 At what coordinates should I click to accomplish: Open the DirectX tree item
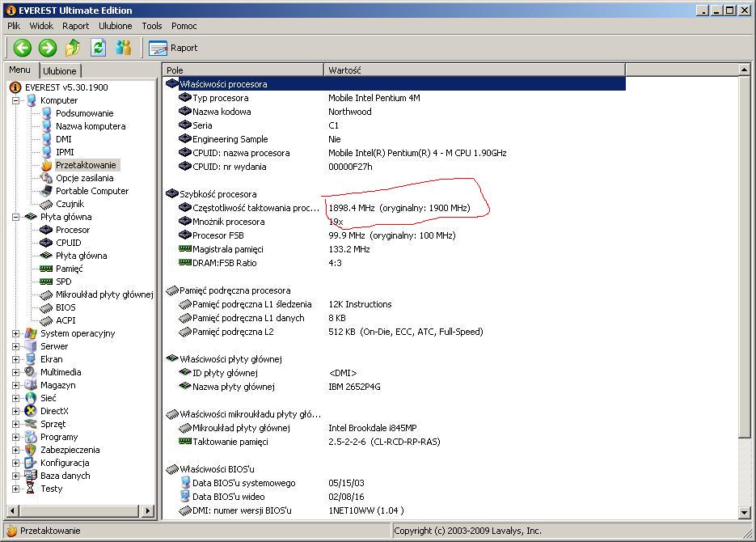[54, 411]
